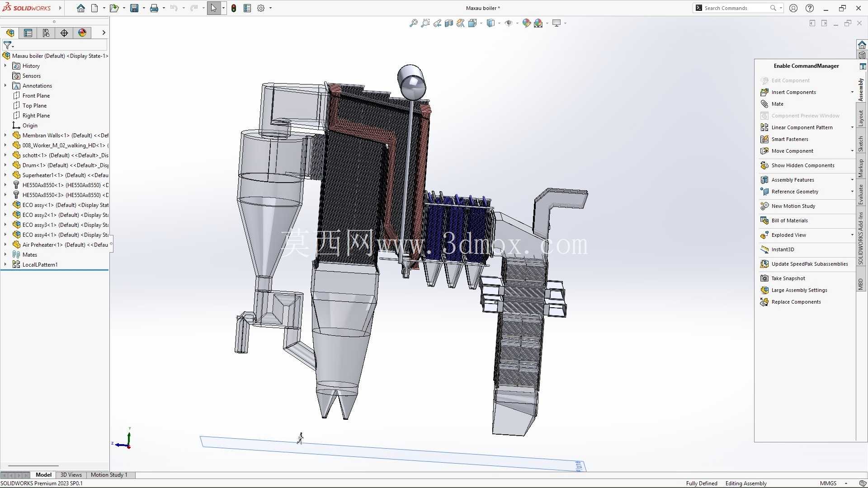Expand the History tree node
The height and width of the screenshot is (488, 868).
point(5,66)
